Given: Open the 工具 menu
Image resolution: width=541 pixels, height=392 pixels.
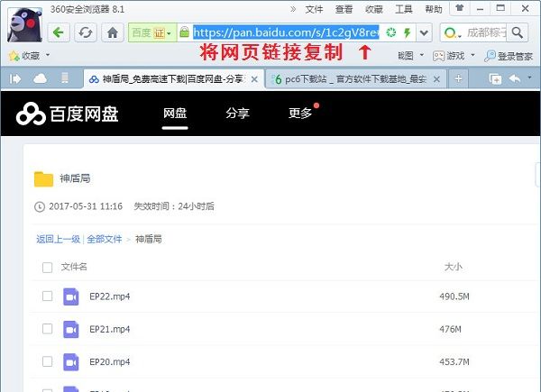Looking at the screenshot, I should coord(404,9).
